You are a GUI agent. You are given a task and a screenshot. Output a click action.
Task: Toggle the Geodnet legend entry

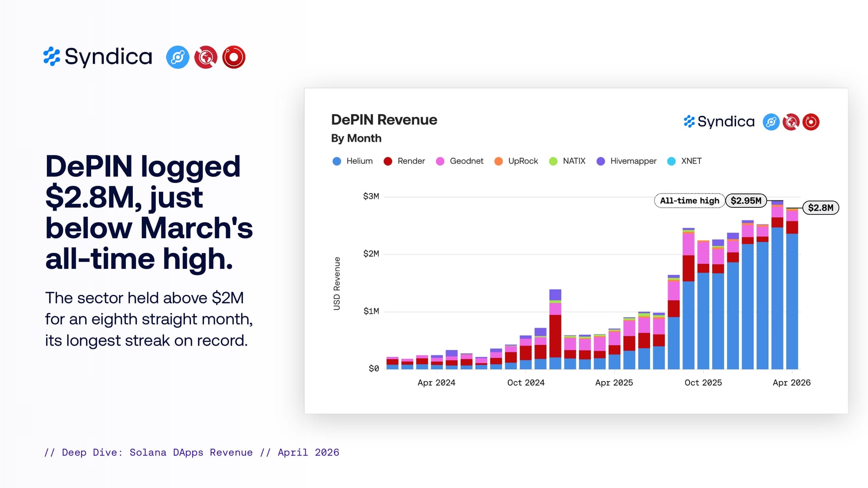click(460, 161)
